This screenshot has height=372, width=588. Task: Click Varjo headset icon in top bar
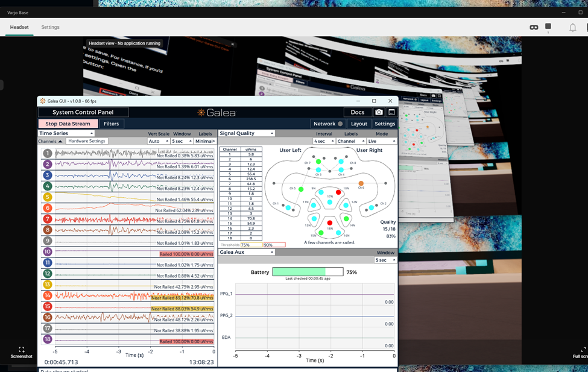534,27
